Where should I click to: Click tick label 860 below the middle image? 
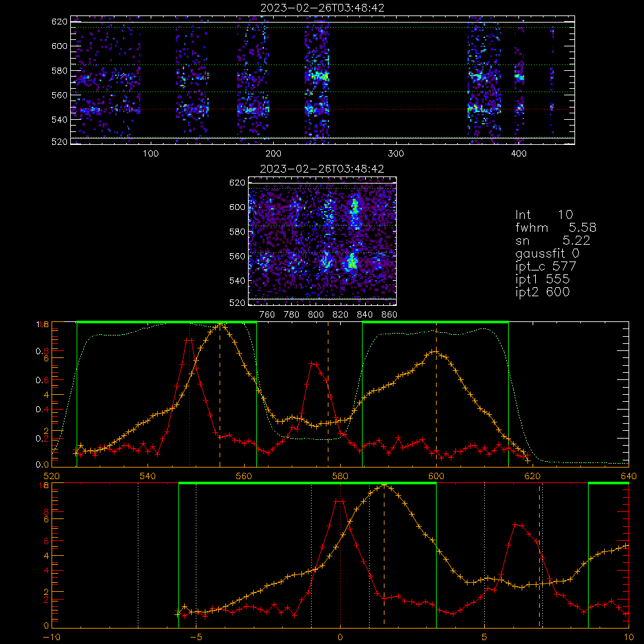[389, 315]
